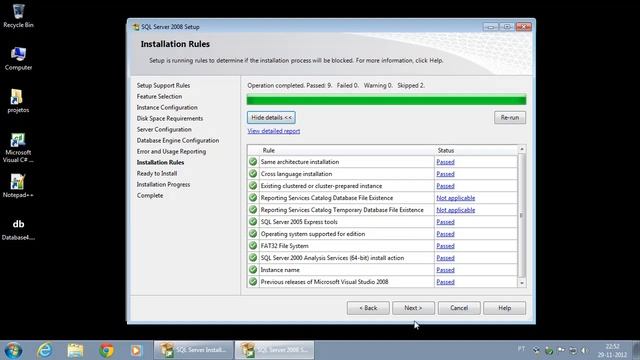Open the media player taskbar icon
Viewport: 640px width, 360px height.
click(x=136, y=350)
